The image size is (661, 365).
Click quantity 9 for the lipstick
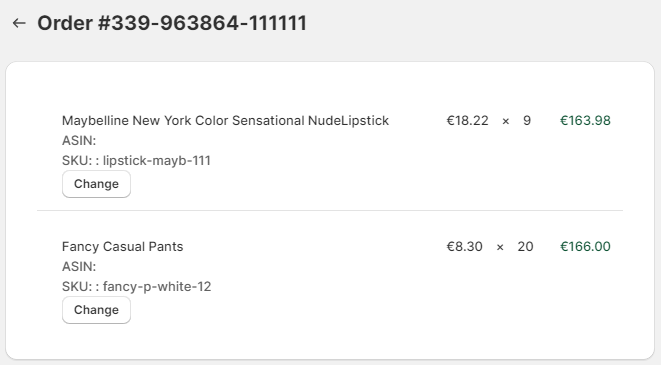coord(527,121)
